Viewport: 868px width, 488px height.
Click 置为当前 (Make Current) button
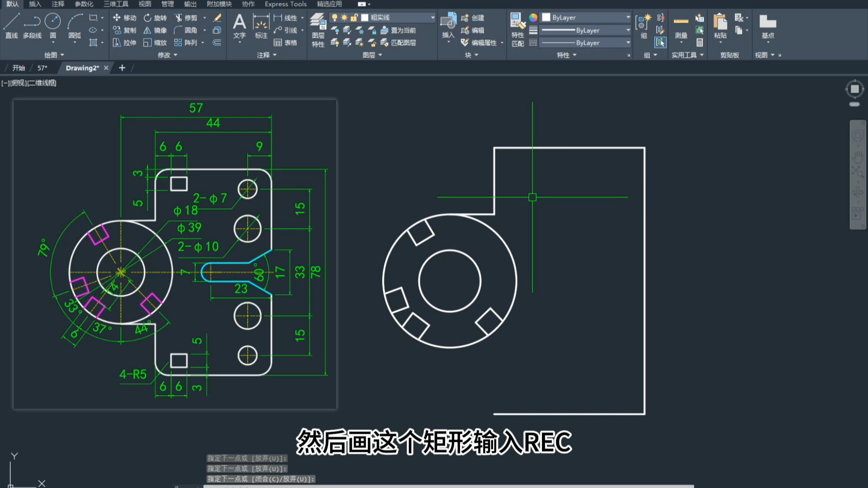[x=398, y=30]
